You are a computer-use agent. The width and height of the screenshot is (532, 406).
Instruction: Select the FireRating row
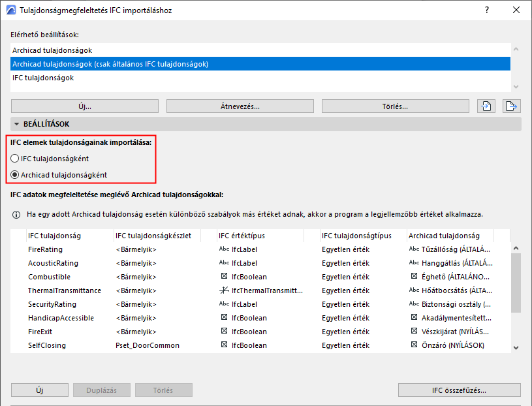tap(260, 249)
